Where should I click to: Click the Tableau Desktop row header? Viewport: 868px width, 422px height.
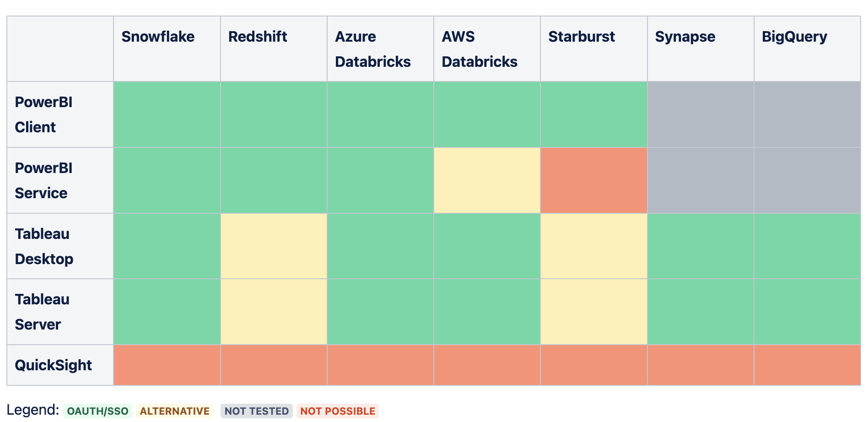[44, 246]
